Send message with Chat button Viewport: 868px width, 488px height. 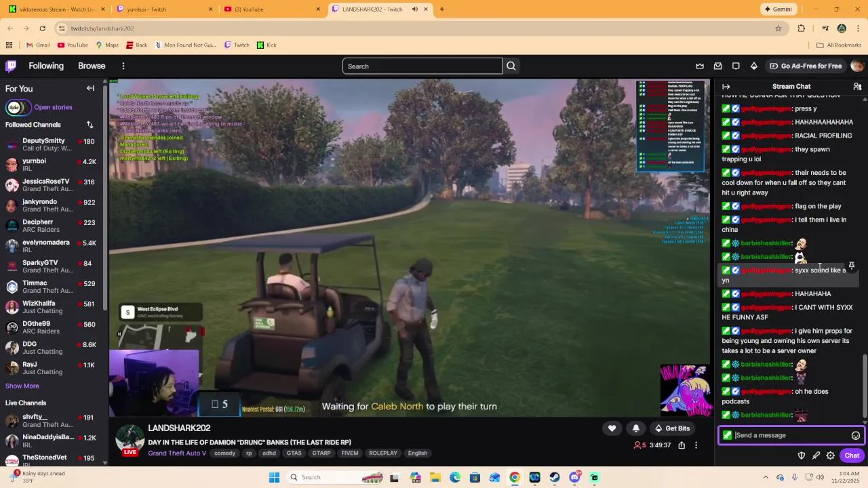point(852,455)
